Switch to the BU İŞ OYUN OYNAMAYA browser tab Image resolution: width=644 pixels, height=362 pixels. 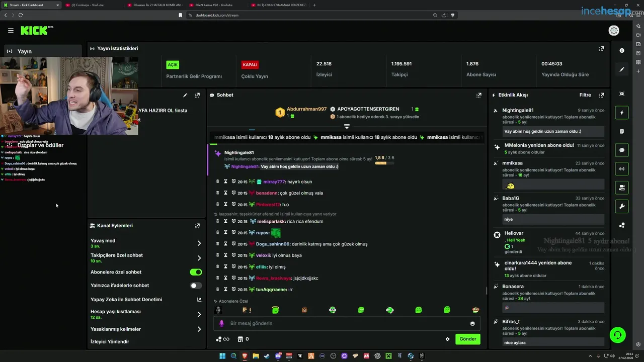278,5
